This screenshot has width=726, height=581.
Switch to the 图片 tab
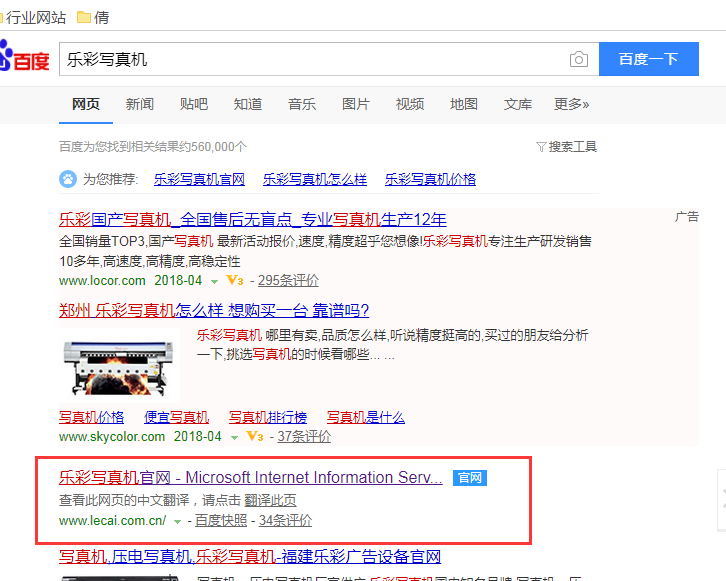tap(355, 104)
